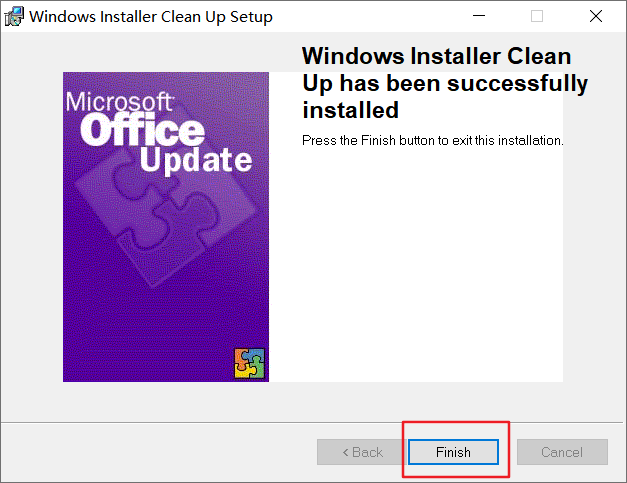This screenshot has height=483, width=627.
Task: Click the colorful Office puzzle logo icon
Action: pyautogui.click(x=249, y=363)
